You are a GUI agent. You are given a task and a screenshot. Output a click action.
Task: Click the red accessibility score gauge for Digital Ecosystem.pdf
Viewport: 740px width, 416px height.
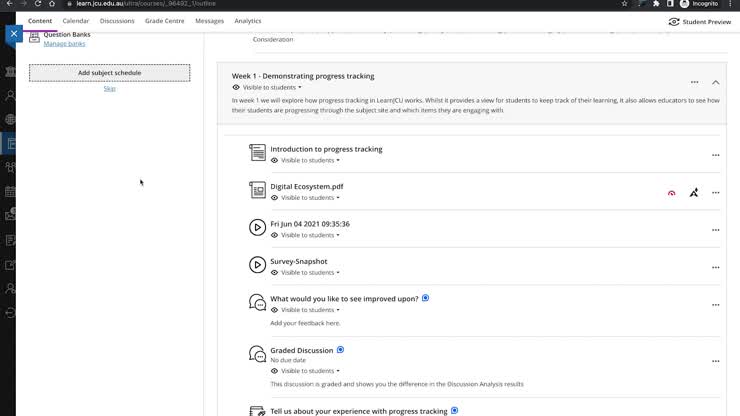tap(671, 193)
